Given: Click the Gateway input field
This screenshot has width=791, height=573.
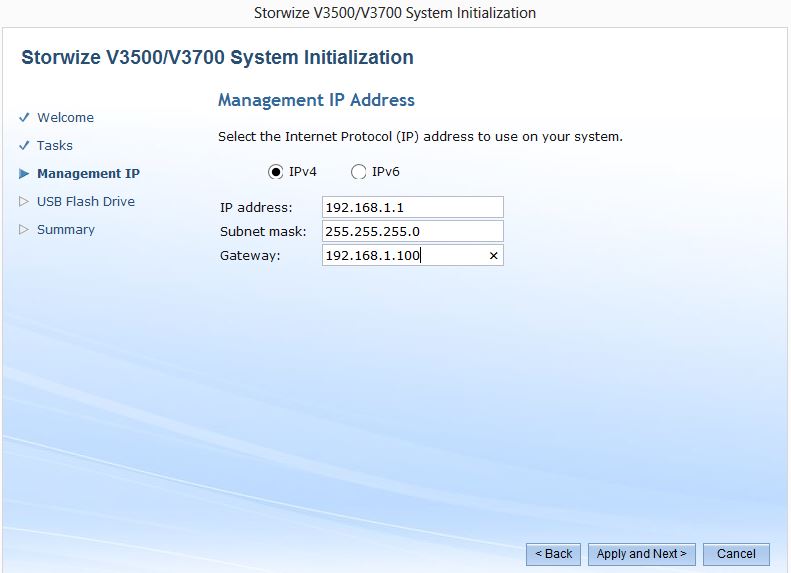Looking at the screenshot, I should tap(413, 255).
